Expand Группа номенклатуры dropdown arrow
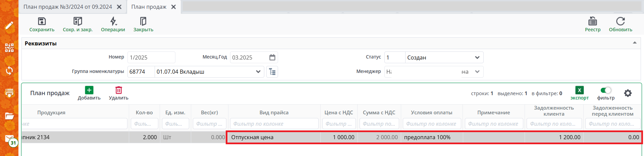This screenshot has width=644, height=156. 258,72
